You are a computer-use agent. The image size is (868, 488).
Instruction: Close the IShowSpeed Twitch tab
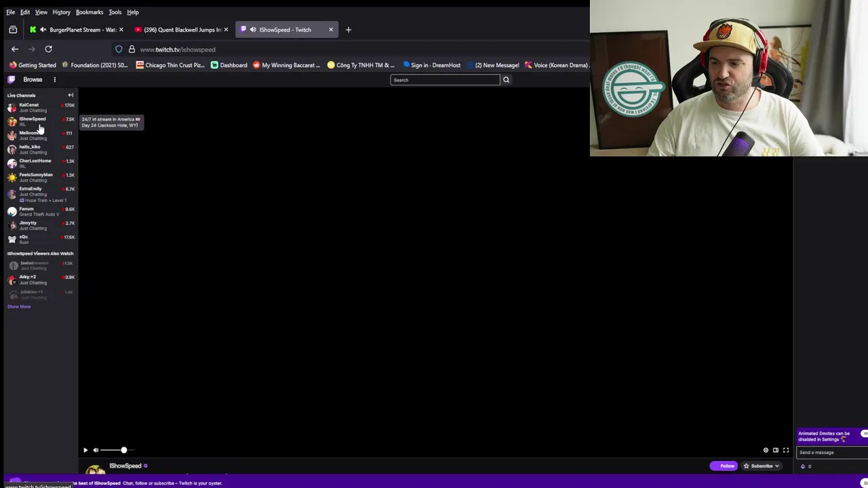pos(331,30)
